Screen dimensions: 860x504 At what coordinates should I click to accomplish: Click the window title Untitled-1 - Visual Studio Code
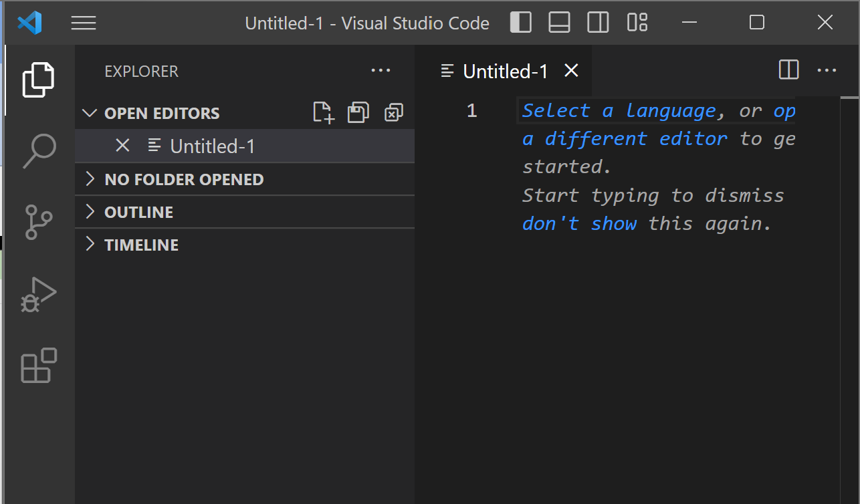click(x=367, y=23)
